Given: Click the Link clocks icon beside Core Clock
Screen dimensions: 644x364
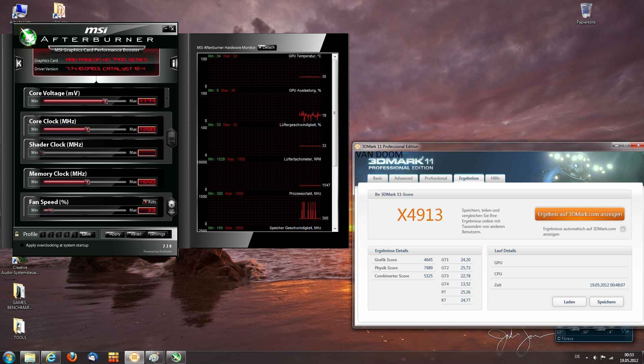Looking at the screenshot, I should [172, 138].
